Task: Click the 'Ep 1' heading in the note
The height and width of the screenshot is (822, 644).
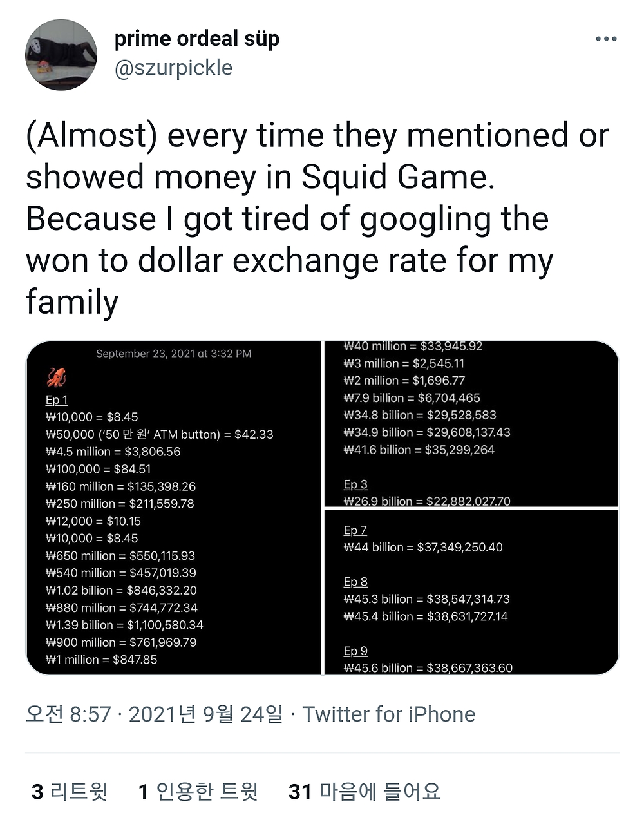Action: [x=57, y=399]
